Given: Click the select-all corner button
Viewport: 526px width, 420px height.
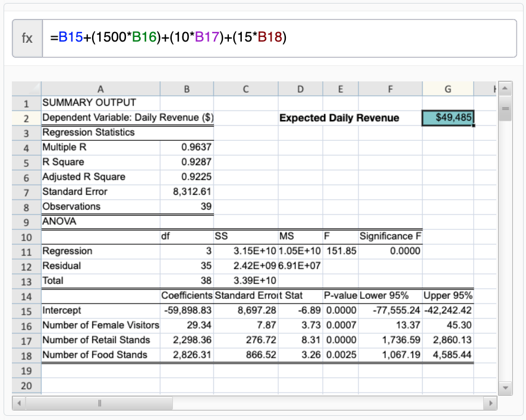Looking at the screenshot, I should pos(25,88).
